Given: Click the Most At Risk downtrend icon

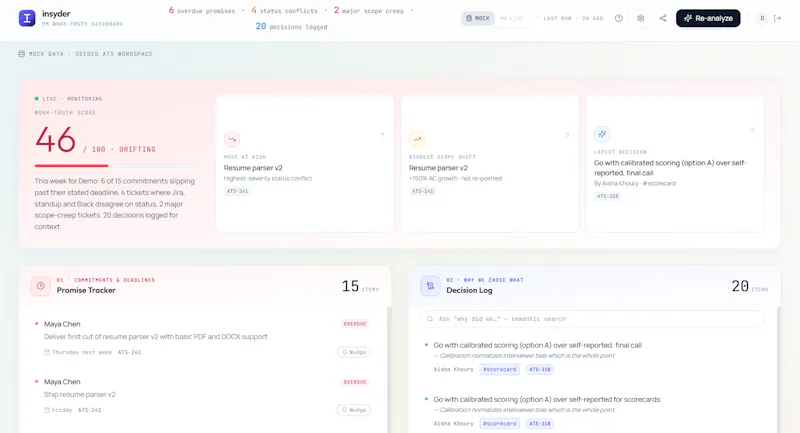Looking at the screenshot, I should point(232,139).
